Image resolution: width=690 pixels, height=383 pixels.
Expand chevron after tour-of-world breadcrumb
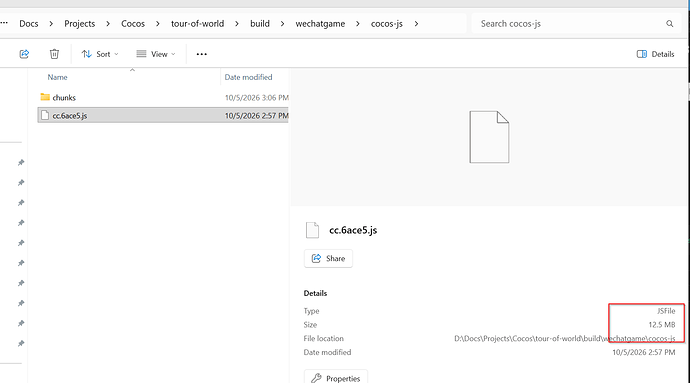[x=237, y=24]
